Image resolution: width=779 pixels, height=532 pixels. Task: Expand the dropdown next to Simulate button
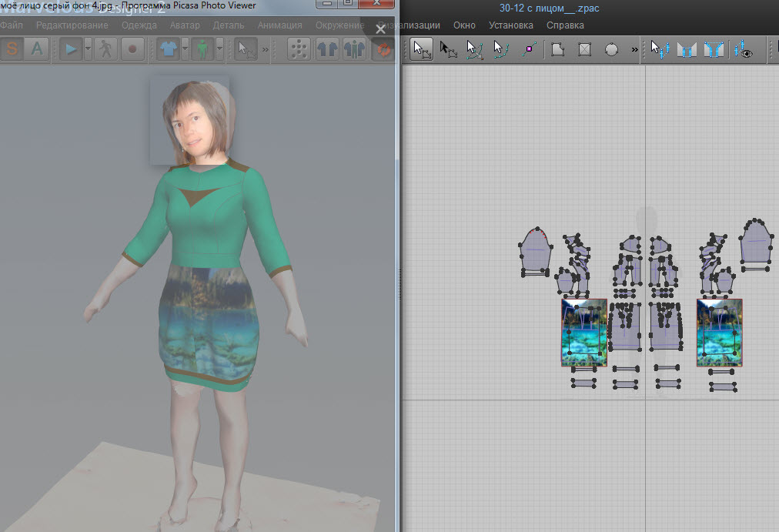(88, 49)
